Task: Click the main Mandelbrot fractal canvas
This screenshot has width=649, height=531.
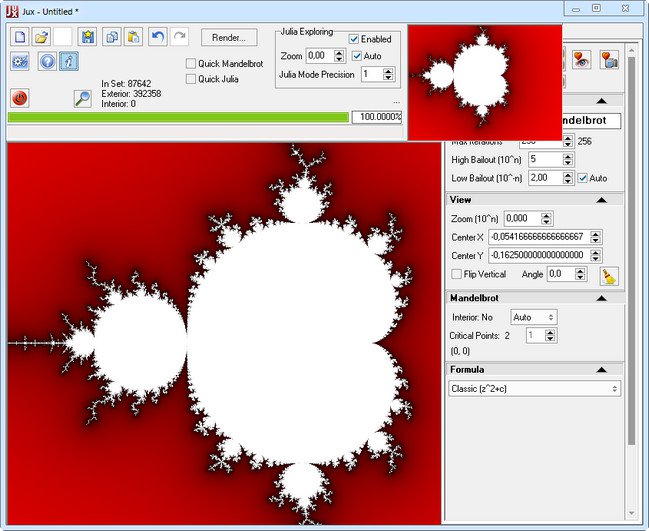Action: 224,334
